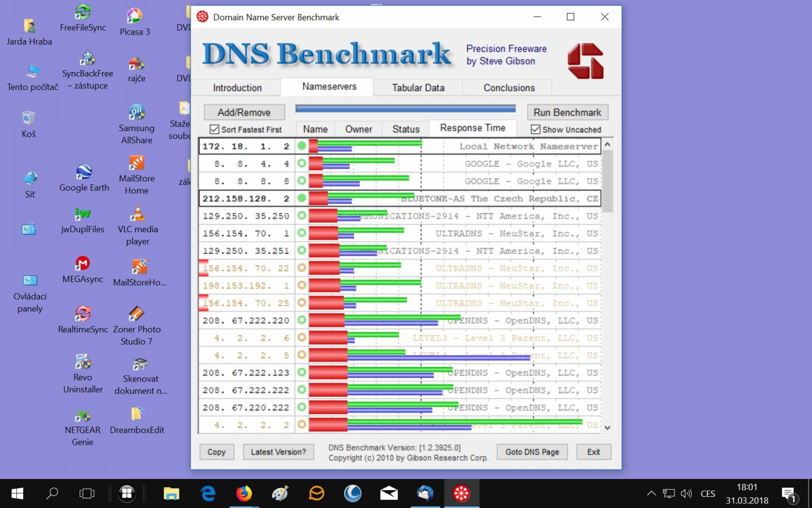Click status circle of 4.2.2.6 row

point(302,338)
